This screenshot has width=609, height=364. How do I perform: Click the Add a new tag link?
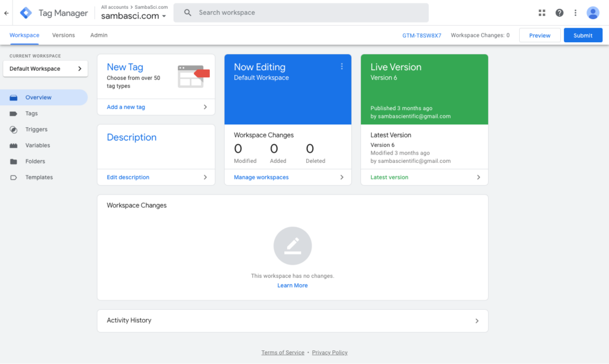click(x=126, y=107)
